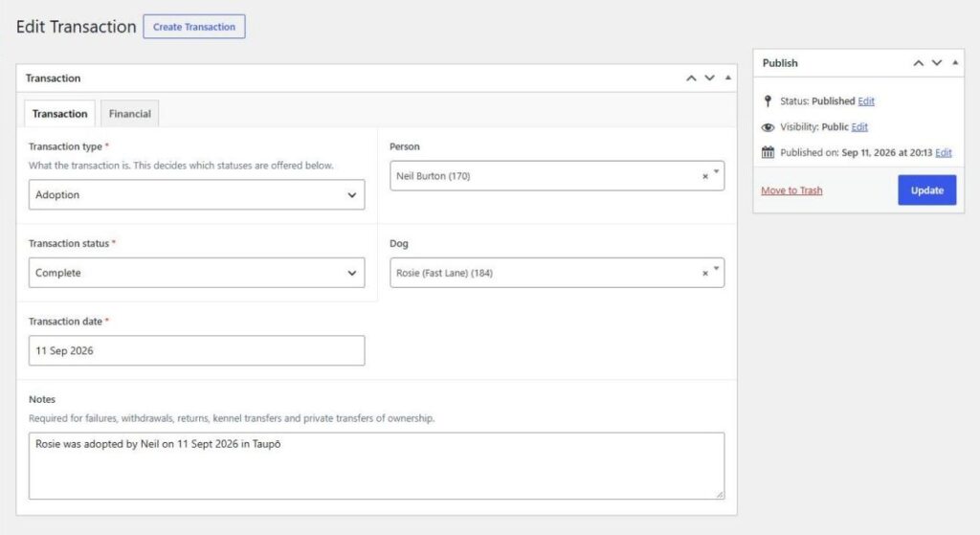Collapse the Publish panel toggle triangle

click(955, 62)
